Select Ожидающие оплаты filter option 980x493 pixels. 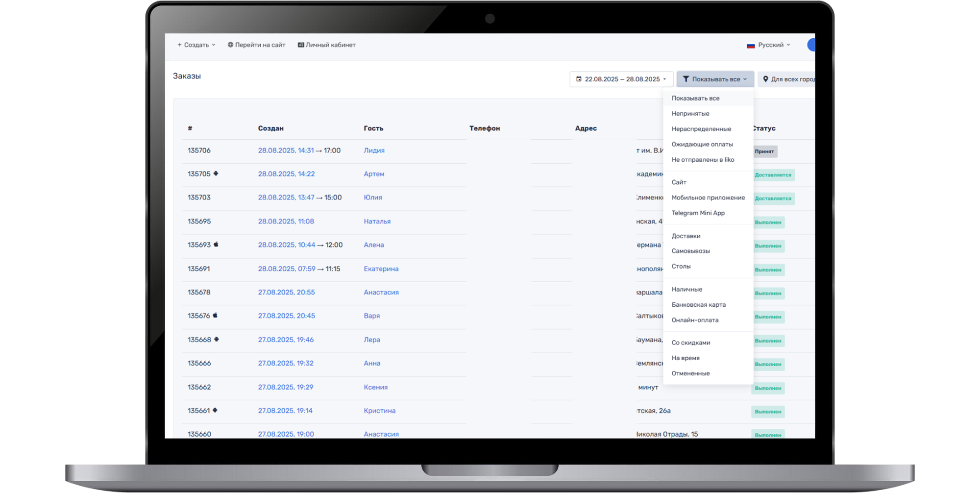[x=702, y=145]
